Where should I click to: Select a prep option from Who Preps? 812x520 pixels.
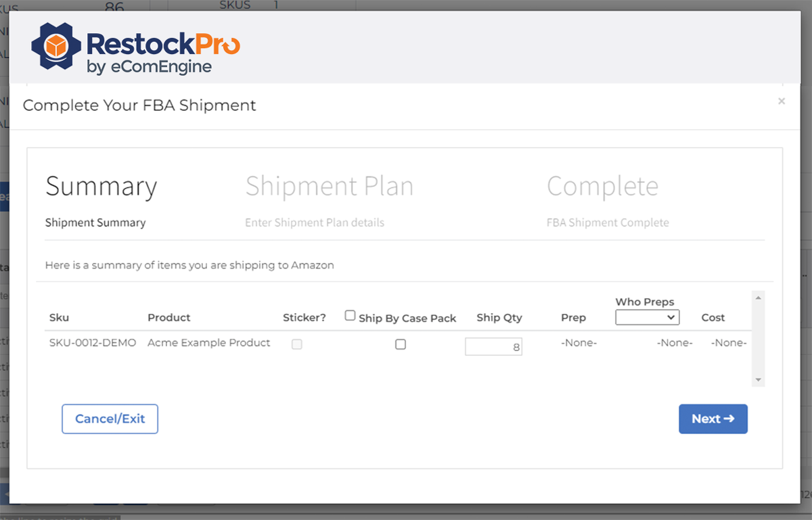pos(647,317)
